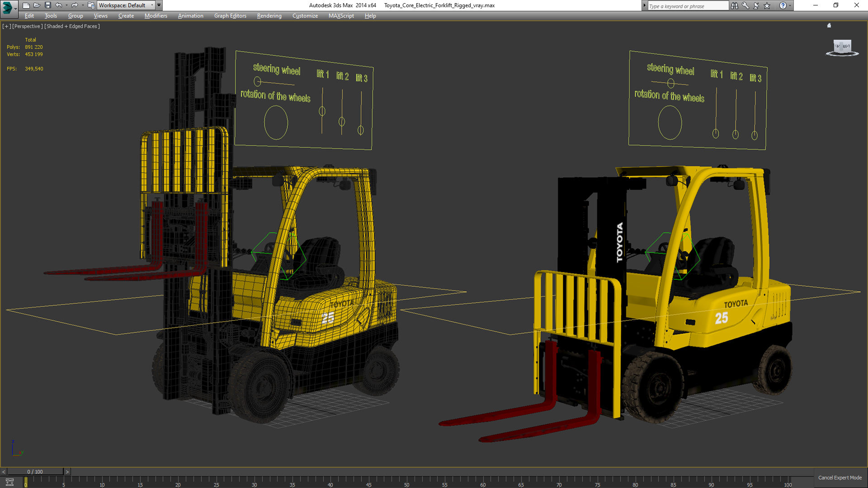Click the Project Folder icon
868x488 pixels.
click(x=91, y=5)
